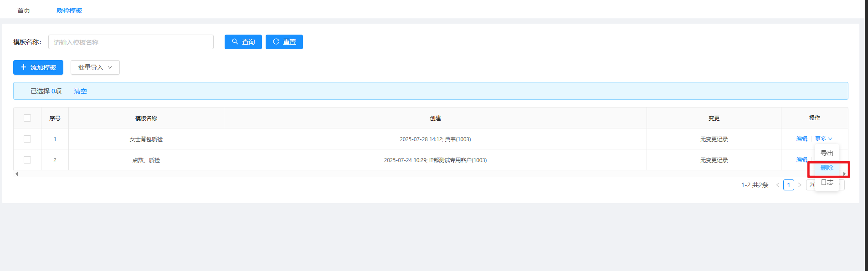Expand the 批量导入 dropdown
The height and width of the screenshot is (271, 868).
click(95, 67)
